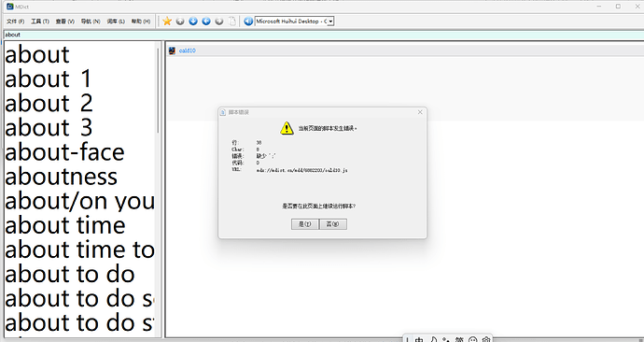Image resolution: width=644 pixels, height=342 pixels.
Task: Open the oald10 dictionary link
Action: pos(188,50)
